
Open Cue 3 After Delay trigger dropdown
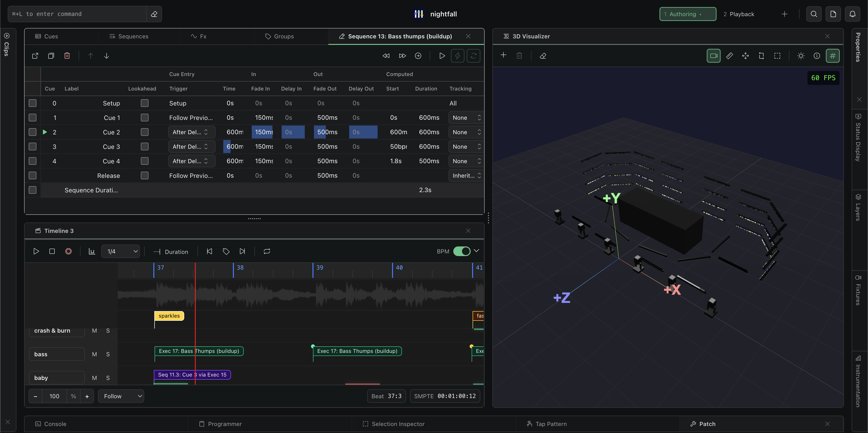(191, 146)
